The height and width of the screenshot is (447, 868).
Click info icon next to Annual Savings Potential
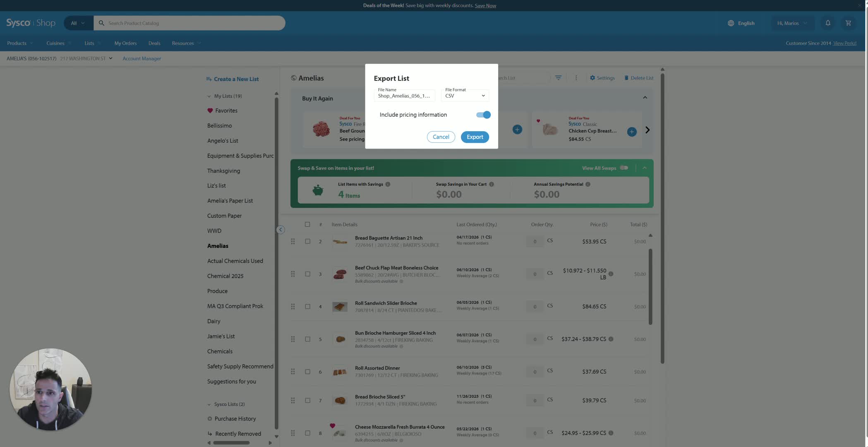(x=588, y=184)
